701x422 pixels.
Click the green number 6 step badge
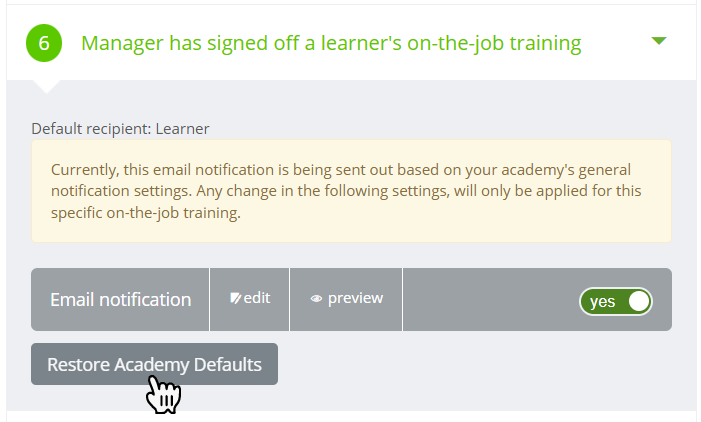[44, 43]
